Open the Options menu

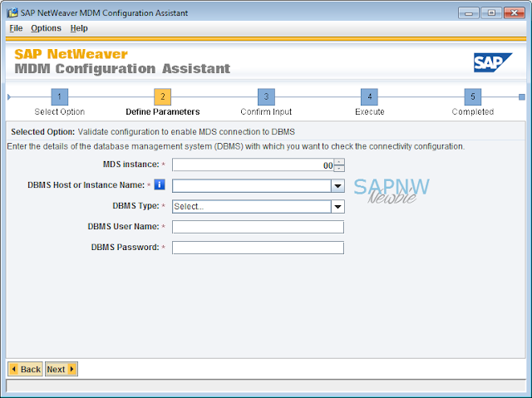coord(46,28)
